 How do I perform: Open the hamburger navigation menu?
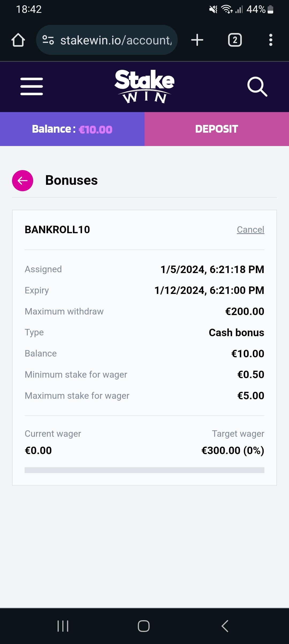click(32, 86)
